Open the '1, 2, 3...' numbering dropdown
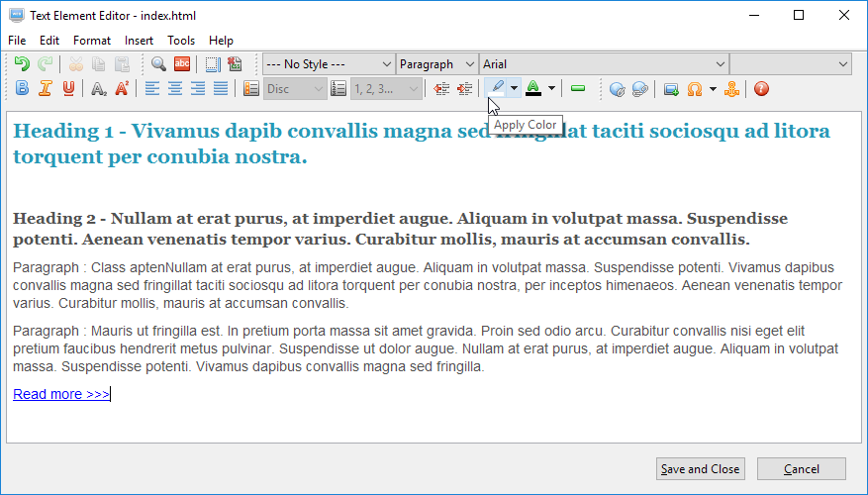This screenshot has width=868, height=495. pos(386,88)
